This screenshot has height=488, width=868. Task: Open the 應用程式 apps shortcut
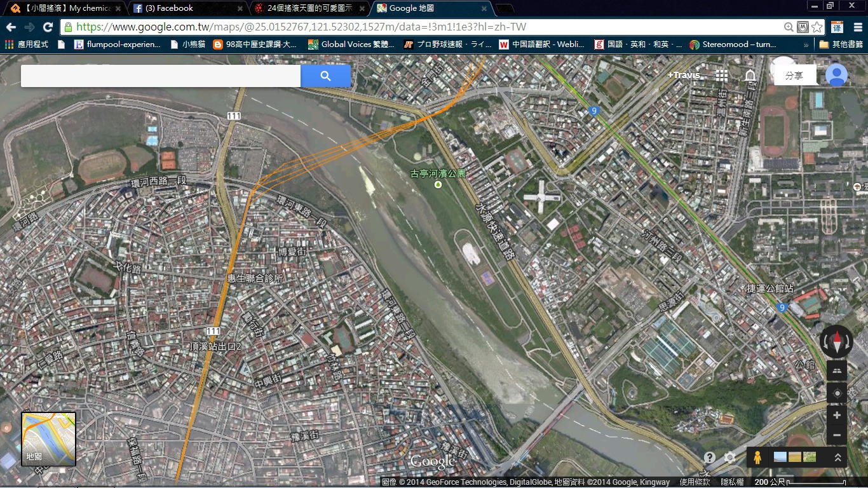click(27, 44)
